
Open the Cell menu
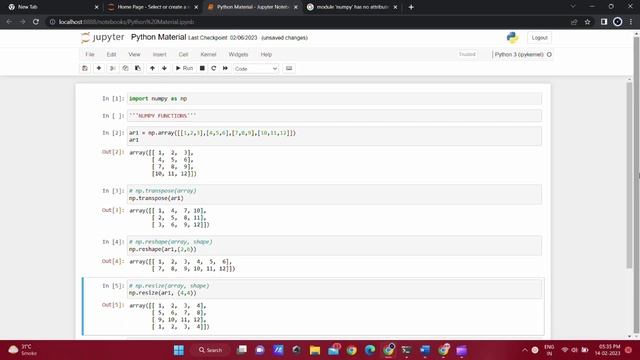pos(183,54)
